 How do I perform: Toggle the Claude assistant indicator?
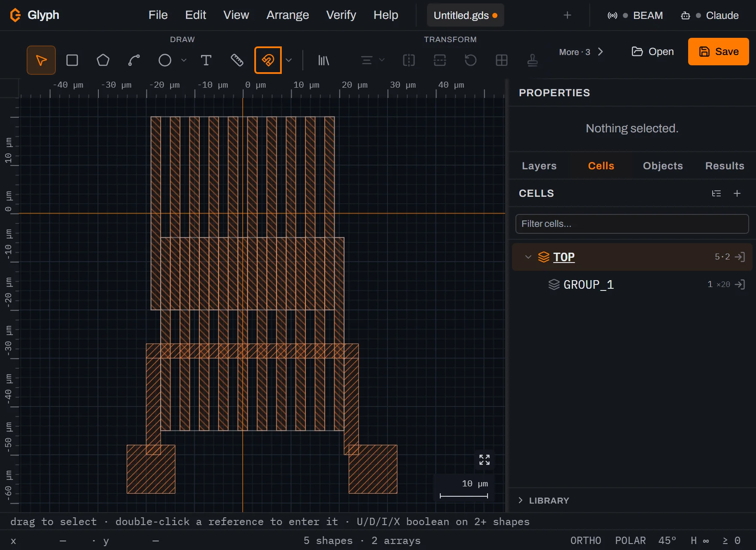point(710,15)
